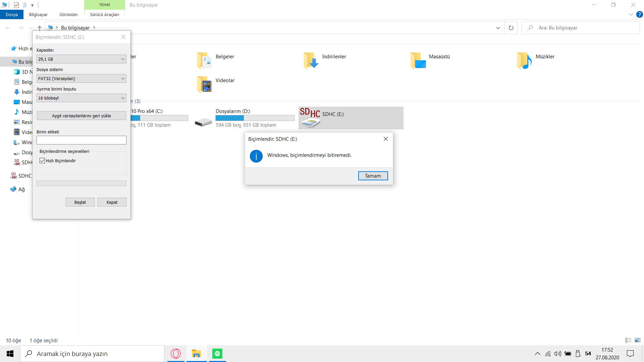Screen dimensions: 644x362
Task: Open the Görünüm ribbon tab
Action: click(x=68, y=14)
